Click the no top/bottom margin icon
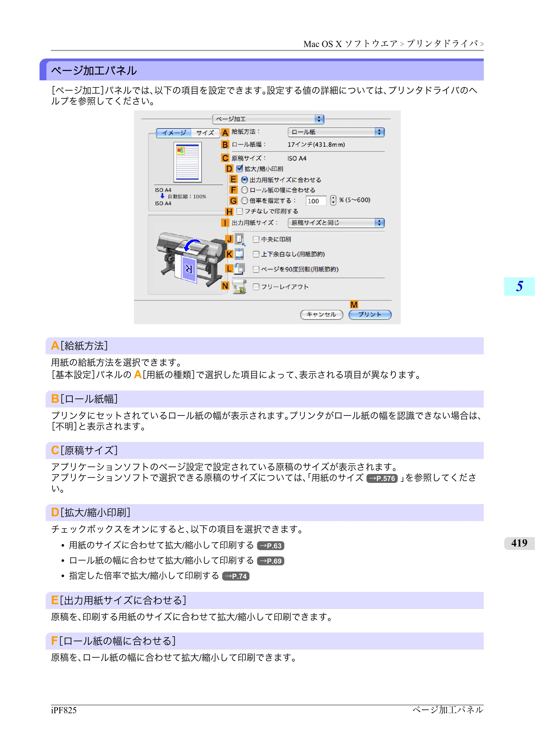 click(x=239, y=254)
